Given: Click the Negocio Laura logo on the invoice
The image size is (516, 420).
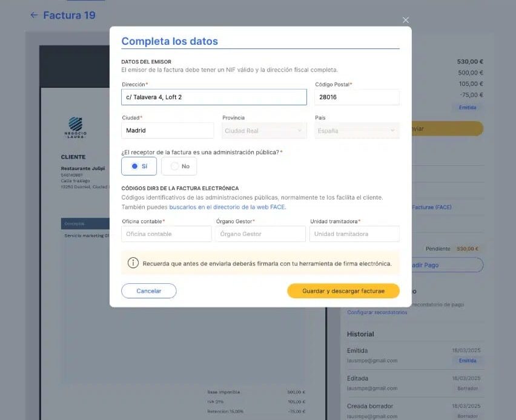Looking at the screenshot, I should pyautogui.click(x=75, y=128).
